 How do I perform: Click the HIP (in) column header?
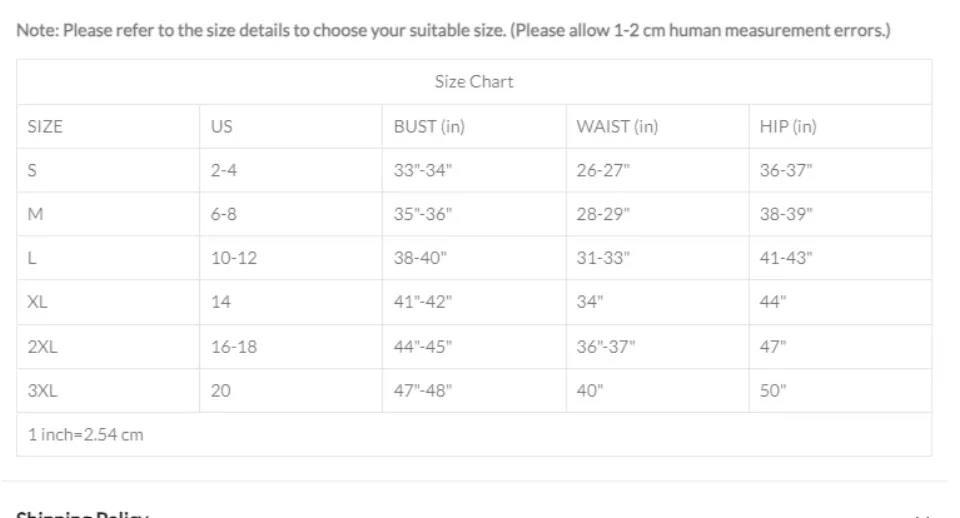788,127
